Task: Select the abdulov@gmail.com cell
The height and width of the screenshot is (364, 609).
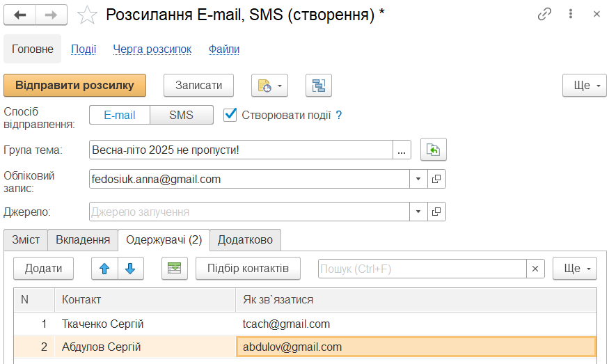Action: click(x=416, y=347)
